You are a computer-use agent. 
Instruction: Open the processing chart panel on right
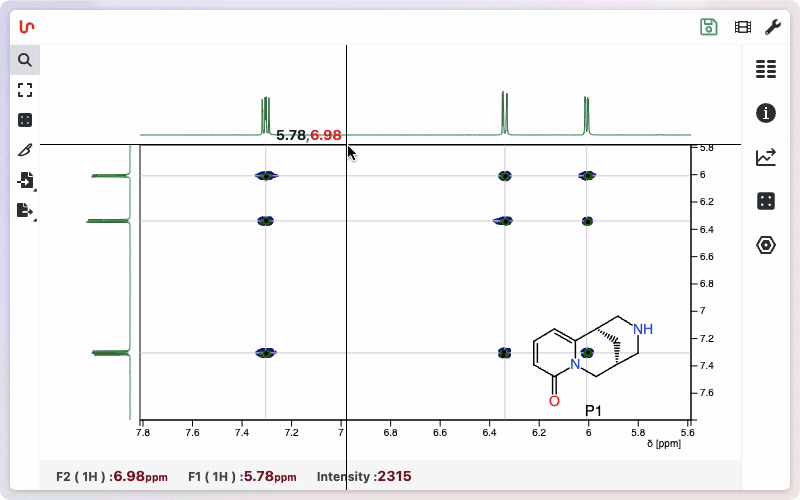click(x=766, y=157)
